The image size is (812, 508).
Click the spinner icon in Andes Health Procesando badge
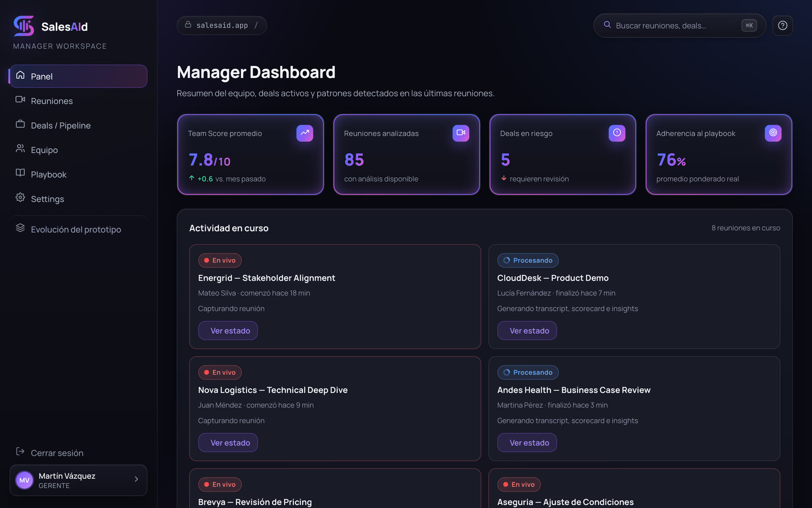507,372
